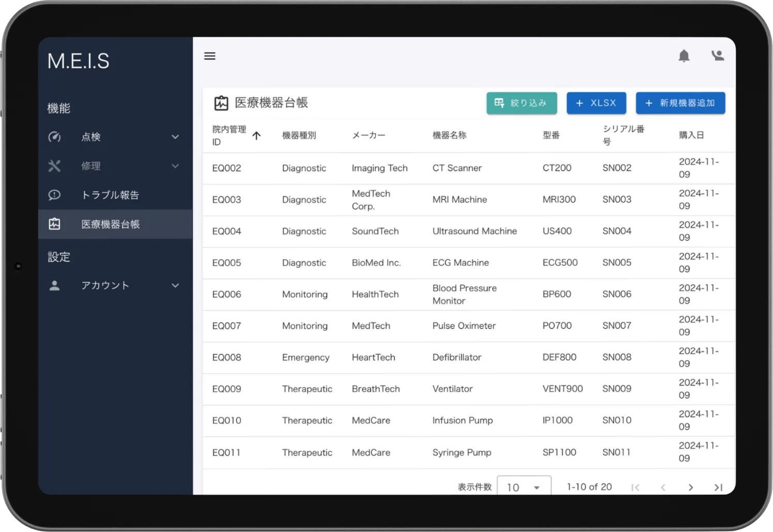
Task: Open the アカウント sidebar menu item
Action: 115,285
